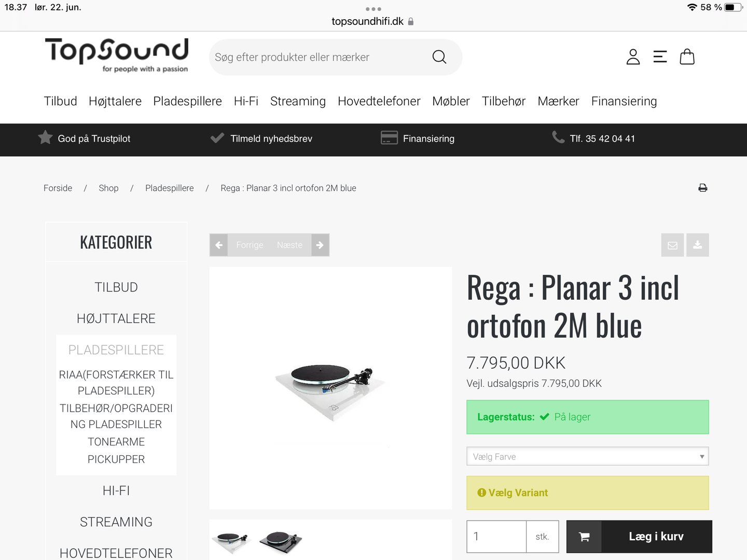The height and width of the screenshot is (560, 747).
Task: Click the printer icon
Action: pos(703,188)
